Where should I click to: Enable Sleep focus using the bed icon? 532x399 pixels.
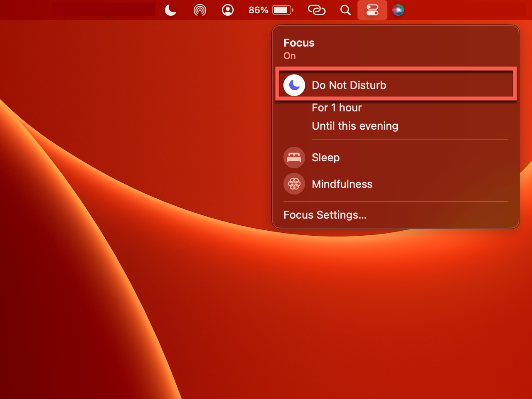pos(294,158)
